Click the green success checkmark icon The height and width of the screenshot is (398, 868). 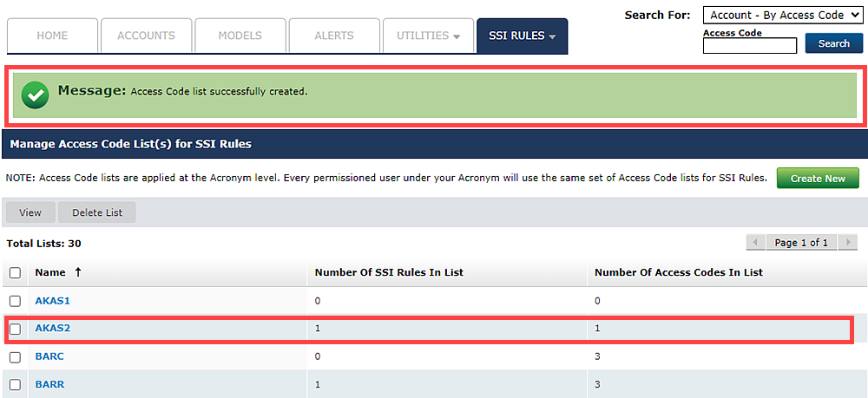[35, 95]
